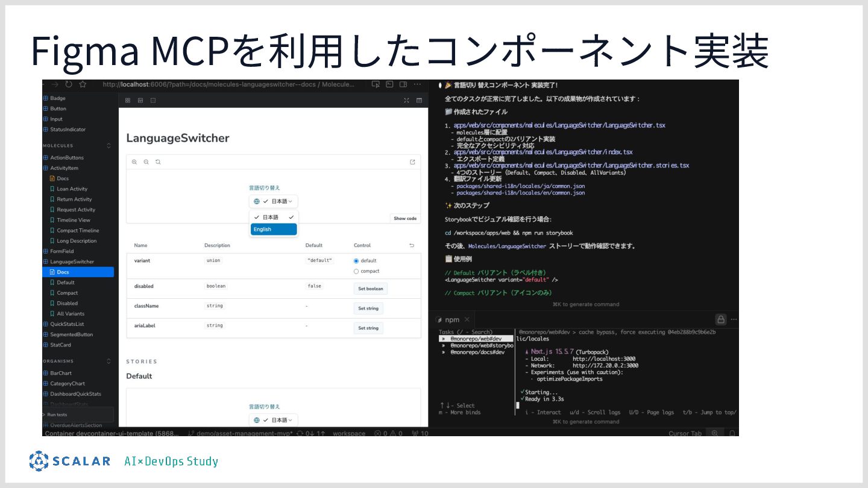Open ja/common.json locale file link
This screenshot has height=488, width=868.
coord(521,186)
